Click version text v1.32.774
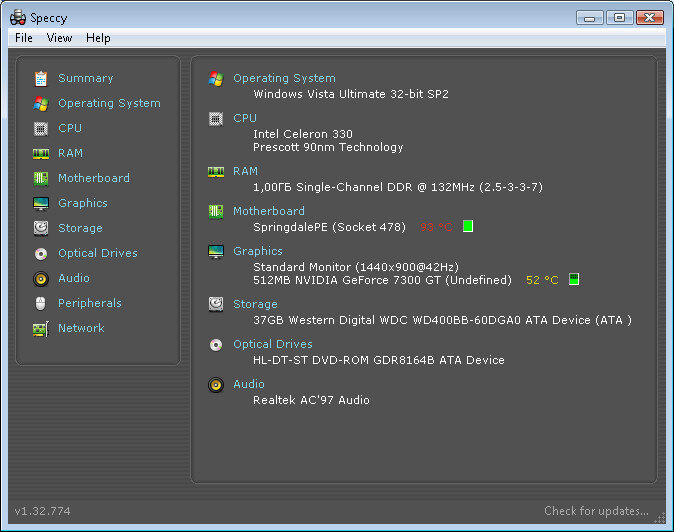The height and width of the screenshot is (532, 674). 42,511
